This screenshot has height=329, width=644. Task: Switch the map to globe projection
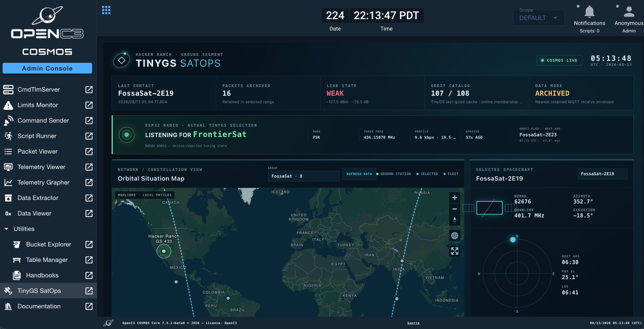tap(455, 236)
